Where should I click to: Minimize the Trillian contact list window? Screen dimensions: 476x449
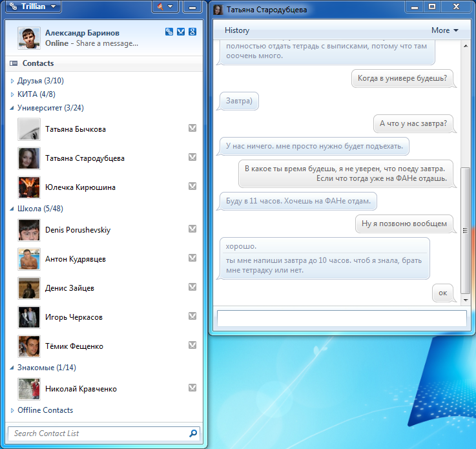192,7
